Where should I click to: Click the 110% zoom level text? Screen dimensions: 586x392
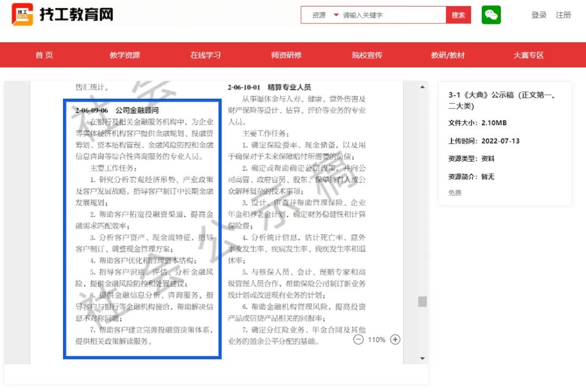point(377,340)
